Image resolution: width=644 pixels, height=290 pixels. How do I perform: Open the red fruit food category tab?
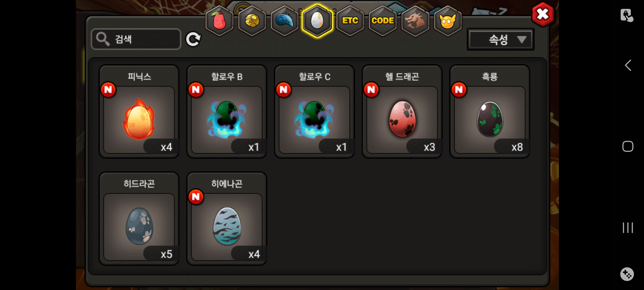click(x=219, y=21)
